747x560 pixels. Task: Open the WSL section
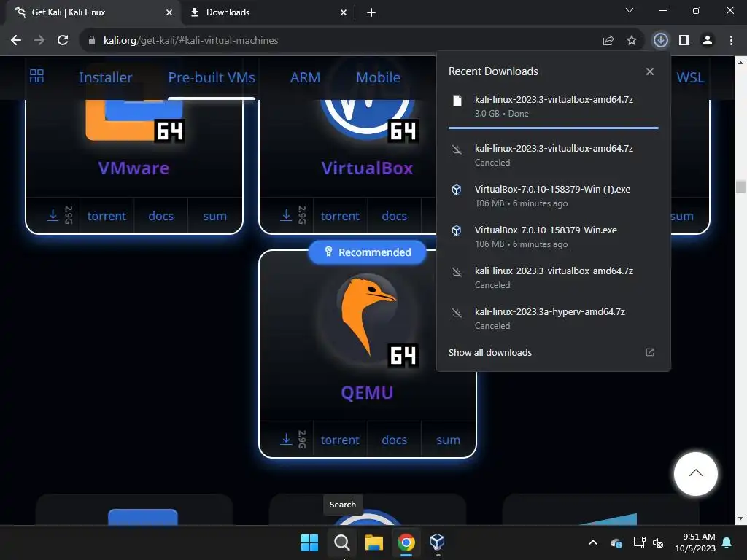pyautogui.click(x=690, y=77)
